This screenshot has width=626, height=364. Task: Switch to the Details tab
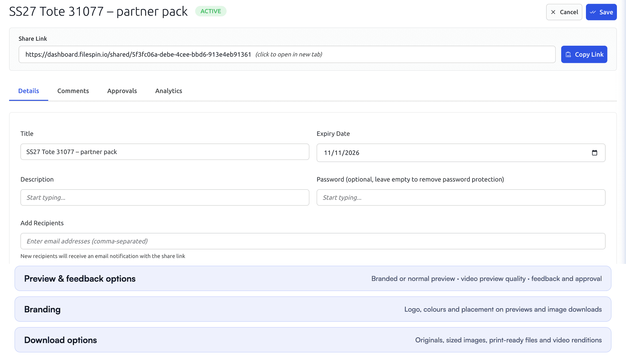(28, 91)
